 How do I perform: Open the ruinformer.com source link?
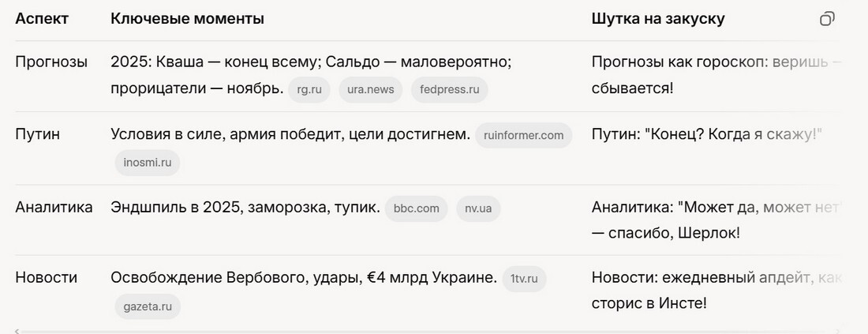click(x=524, y=135)
